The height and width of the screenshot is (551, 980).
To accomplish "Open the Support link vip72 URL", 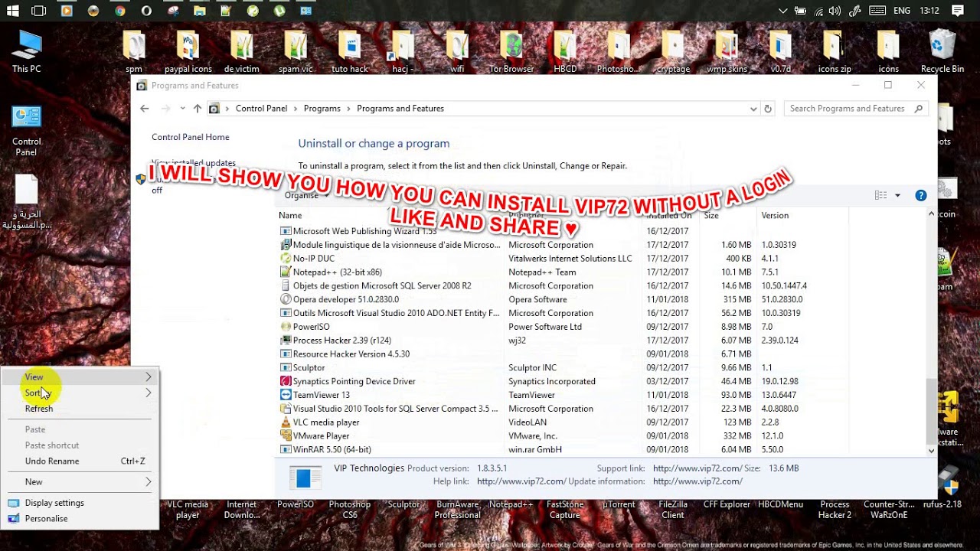I will point(697,468).
